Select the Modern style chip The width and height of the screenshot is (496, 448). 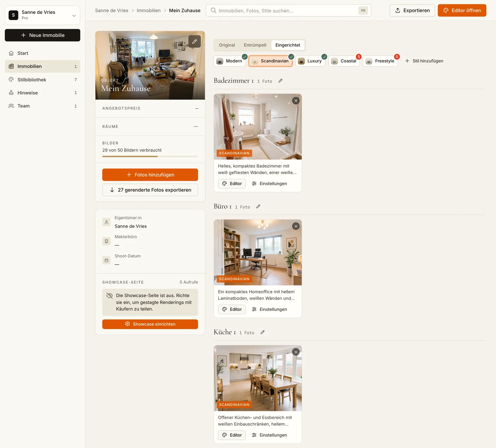tap(230, 61)
